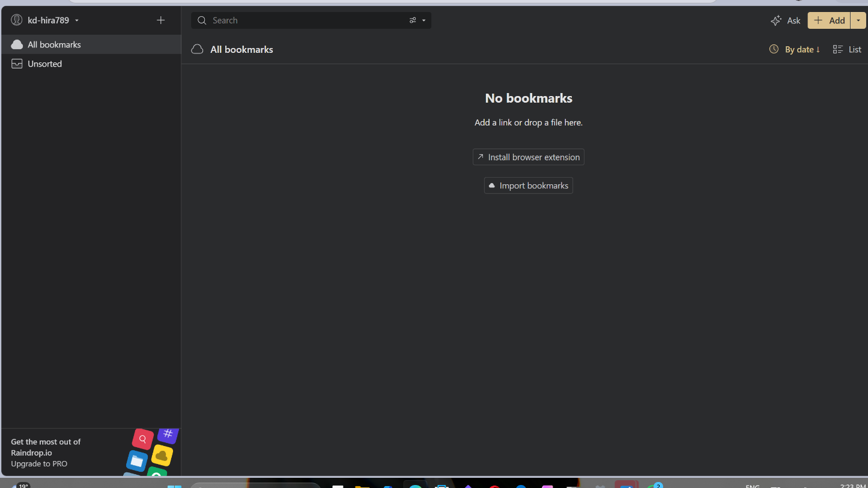Click the cloud icon beside the All bookmarks heading
Screen dimensions: 868x488
(x=197, y=49)
